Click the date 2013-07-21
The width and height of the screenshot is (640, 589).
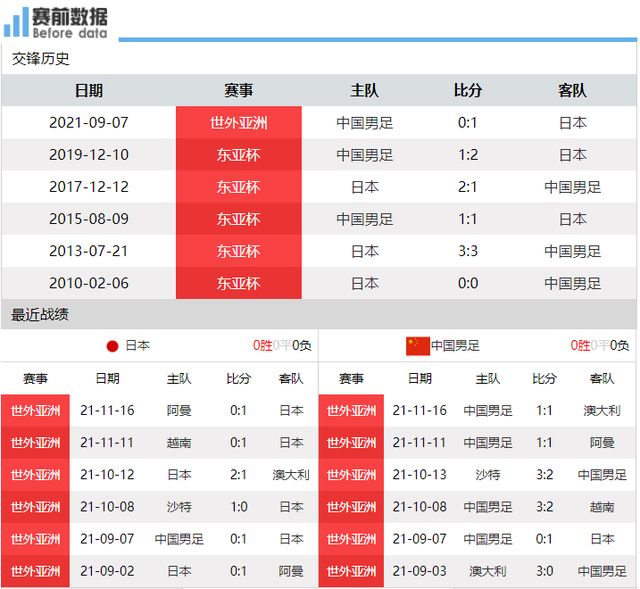[89, 251]
